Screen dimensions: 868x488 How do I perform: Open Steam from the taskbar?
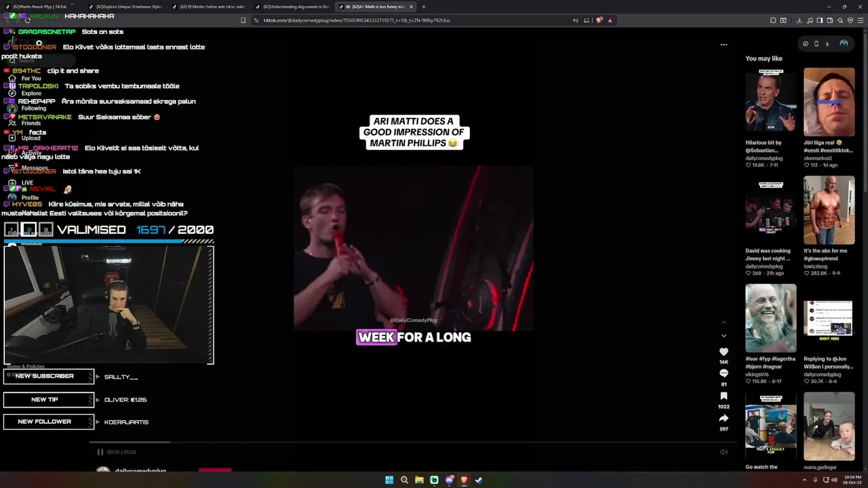[x=479, y=480]
